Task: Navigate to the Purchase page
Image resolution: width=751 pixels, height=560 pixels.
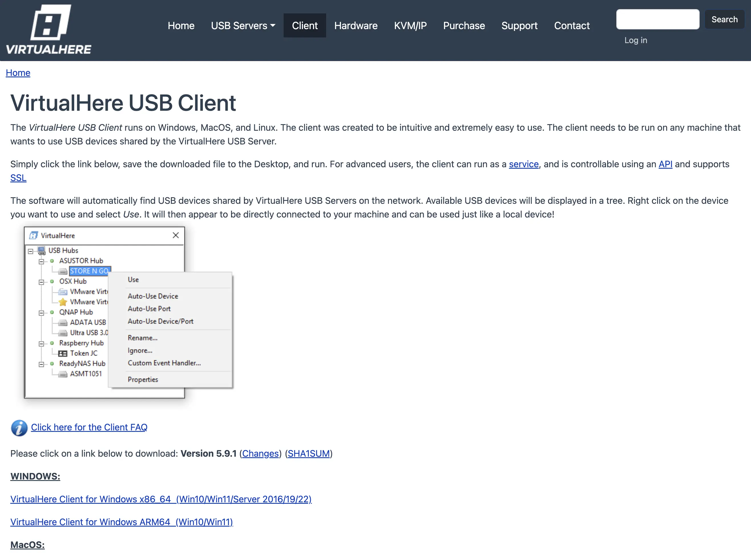Action: (464, 25)
